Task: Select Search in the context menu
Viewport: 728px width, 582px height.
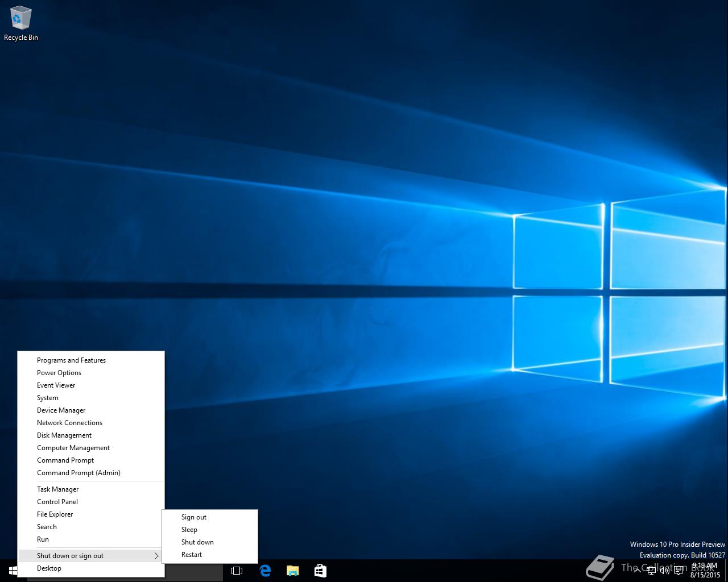Action: 91,527
